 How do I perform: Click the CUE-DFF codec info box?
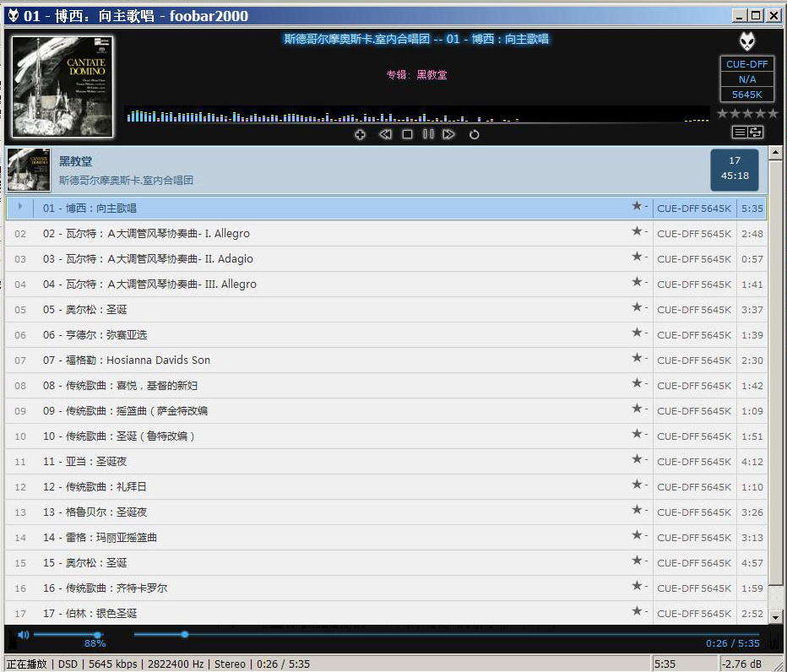pyautogui.click(x=746, y=64)
